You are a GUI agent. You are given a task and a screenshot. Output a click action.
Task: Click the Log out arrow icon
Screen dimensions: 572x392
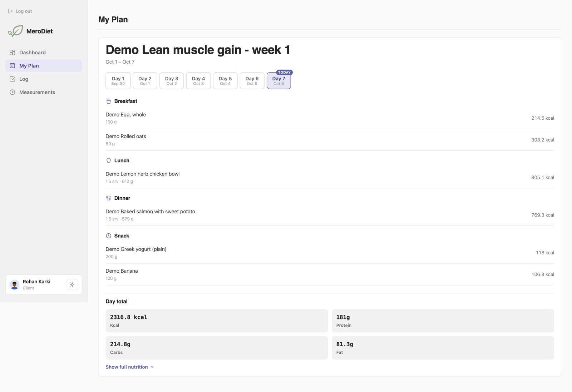click(x=10, y=11)
